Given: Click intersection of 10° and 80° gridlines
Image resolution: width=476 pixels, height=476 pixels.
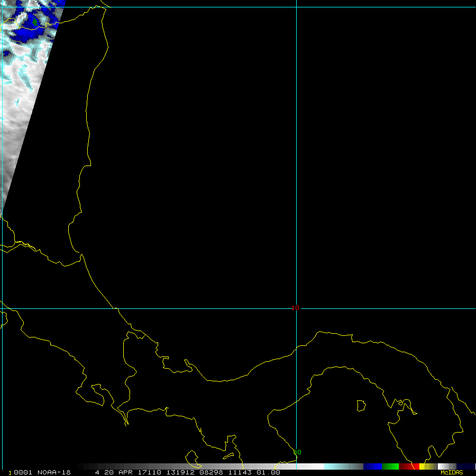Looking at the screenshot, I should pos(296,308).
